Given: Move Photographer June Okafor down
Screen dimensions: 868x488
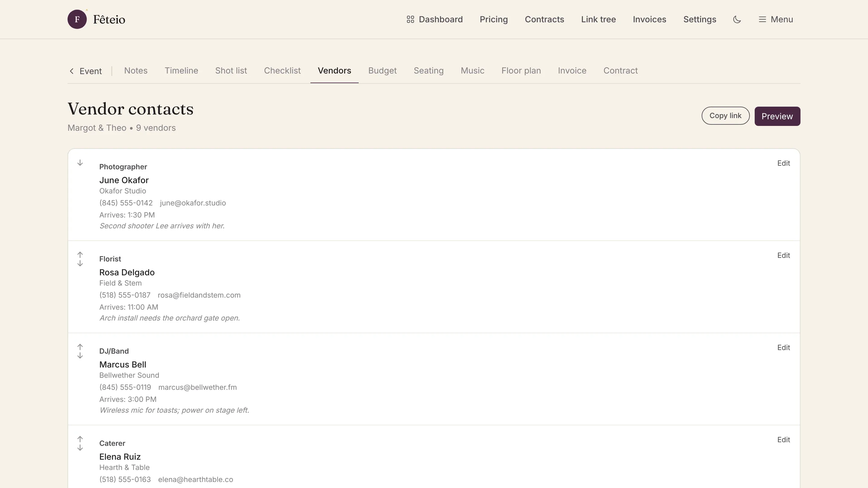Looking at the screenshot, I should (80, 163).
